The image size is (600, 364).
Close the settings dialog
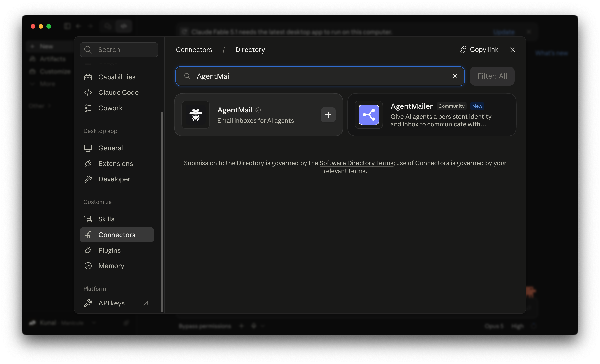(x=513, y=50)
